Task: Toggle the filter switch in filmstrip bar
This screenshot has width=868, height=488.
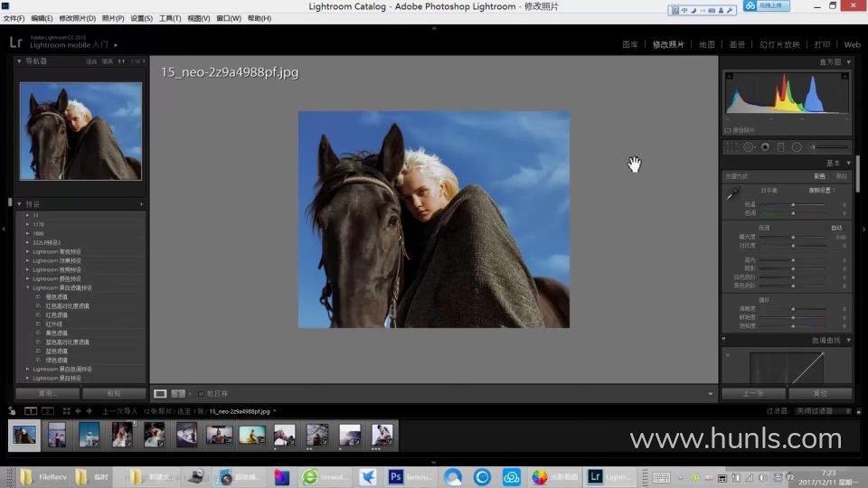Action: coord(859,411)
